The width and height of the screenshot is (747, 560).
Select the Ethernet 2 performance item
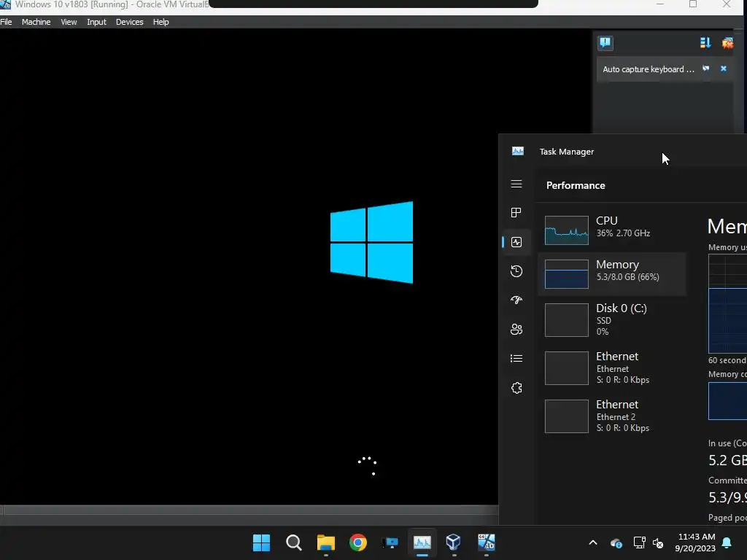click(x=612, y=416)
